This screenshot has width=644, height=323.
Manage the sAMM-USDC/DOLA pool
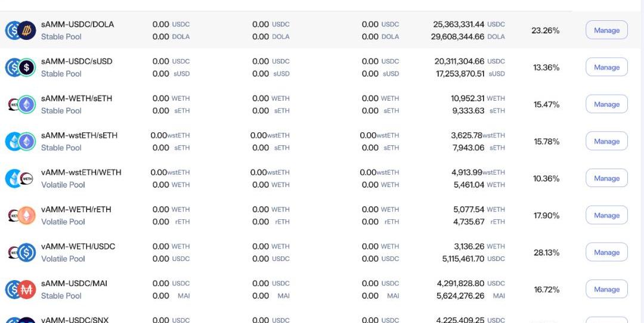606,30
